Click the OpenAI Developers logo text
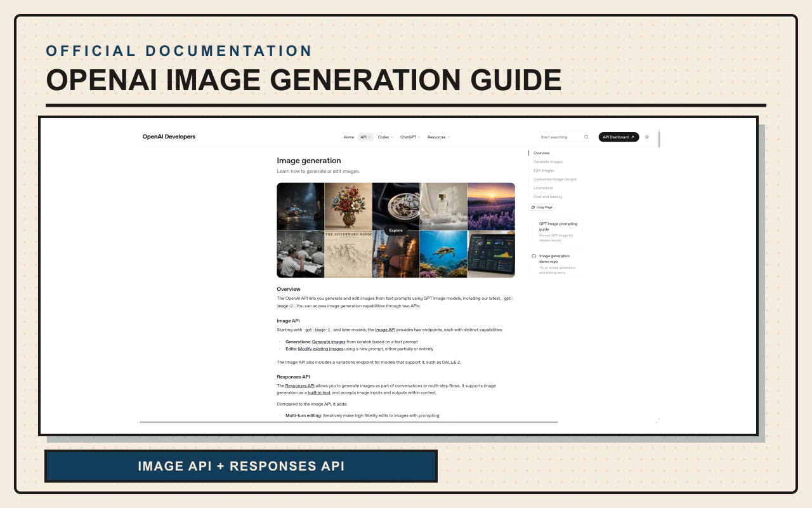This screenshot has width=812, height=508. 169,137
